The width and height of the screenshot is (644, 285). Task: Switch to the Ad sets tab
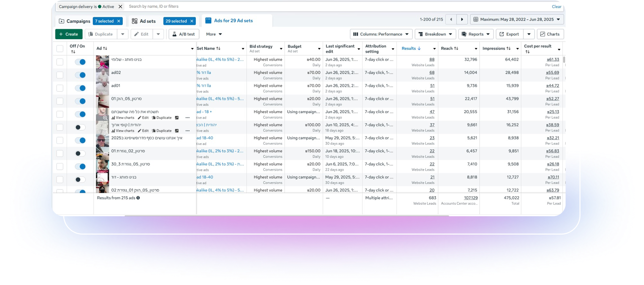pyautogui.click(x=144, y=21)
